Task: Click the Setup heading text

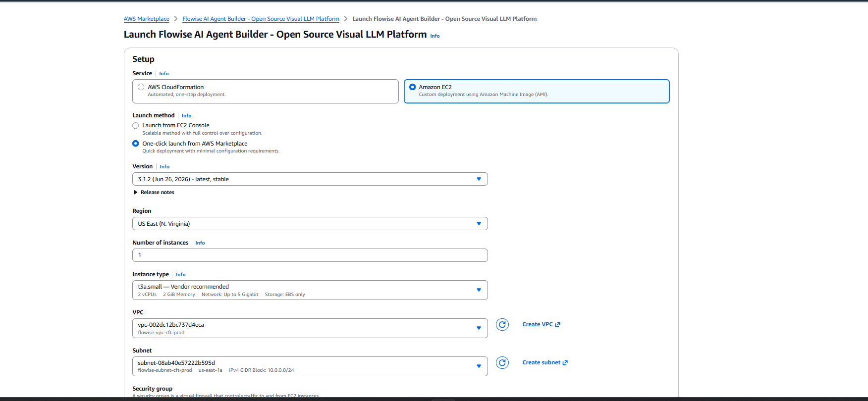Action: coord(144,59)
